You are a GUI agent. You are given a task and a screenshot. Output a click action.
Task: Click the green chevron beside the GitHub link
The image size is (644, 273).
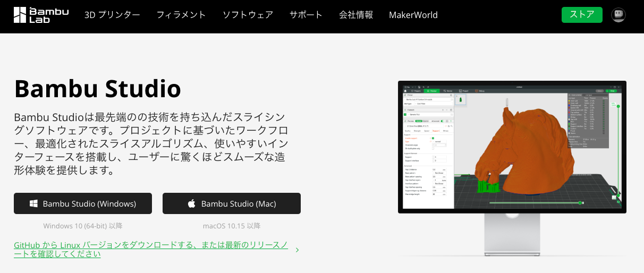[297, 250]
